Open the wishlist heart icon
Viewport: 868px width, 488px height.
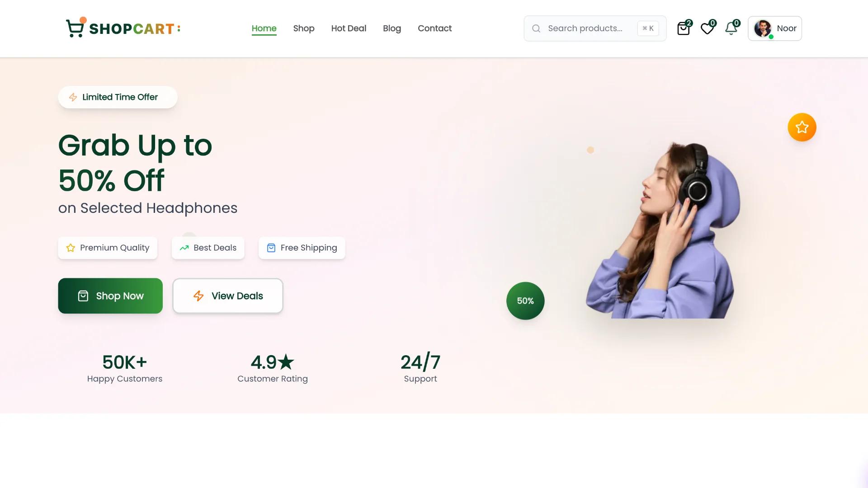[708, 28]
